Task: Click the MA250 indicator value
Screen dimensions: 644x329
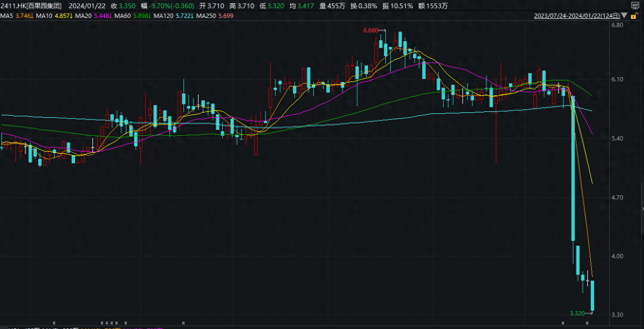Action: point(227,16)
